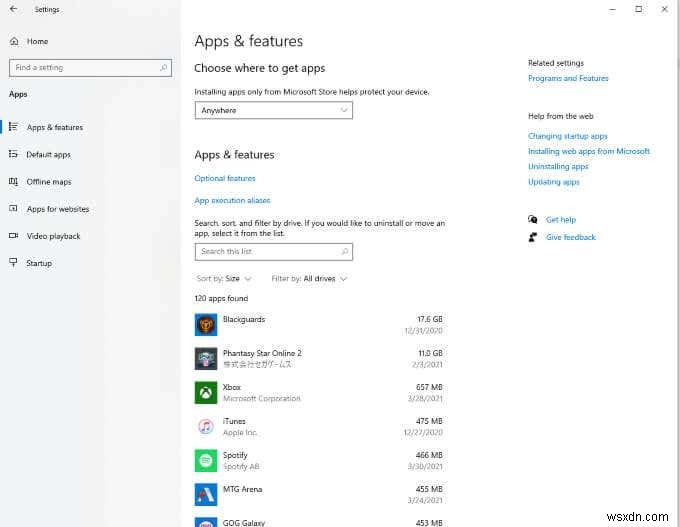Click the 17.6 GB size value
Image resolution: width=680 pixels, height=527 pixels.
click(x=430, y=319)
